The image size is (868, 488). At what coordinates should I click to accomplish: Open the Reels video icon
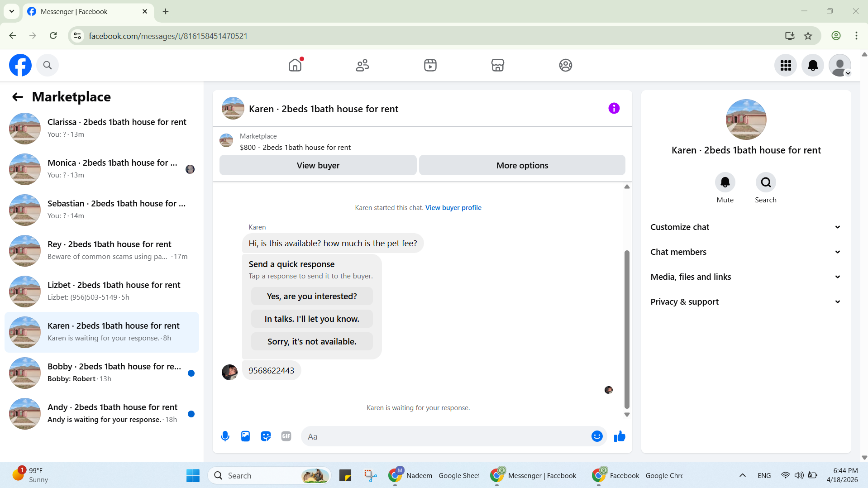pyautogui.click(x=430, y=65)
